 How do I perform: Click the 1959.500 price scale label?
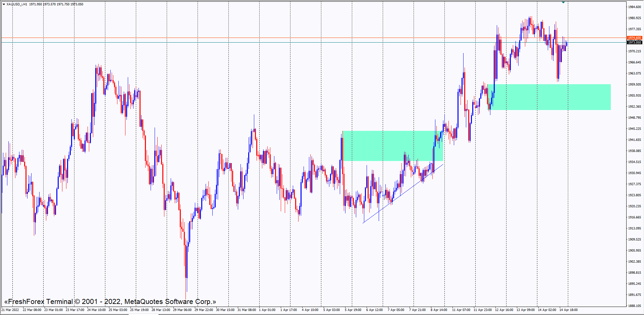pyautogui.click(x=634, y=85)
